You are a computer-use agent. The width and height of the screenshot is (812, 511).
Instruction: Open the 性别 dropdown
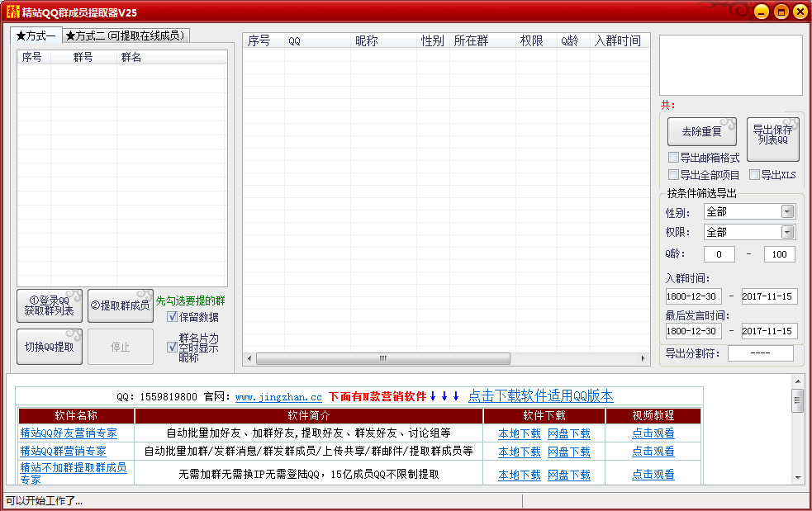749,211
